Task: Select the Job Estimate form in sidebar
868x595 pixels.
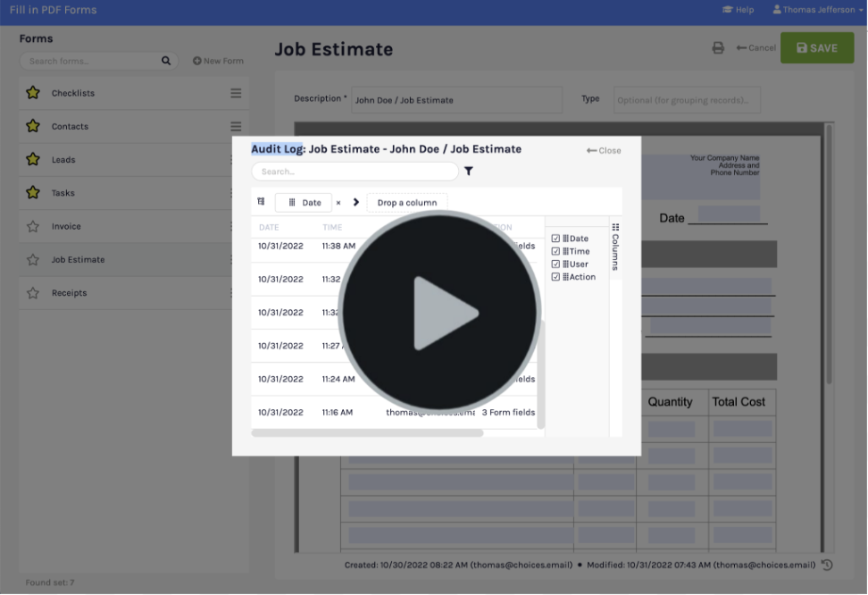Action: [78, 260]
